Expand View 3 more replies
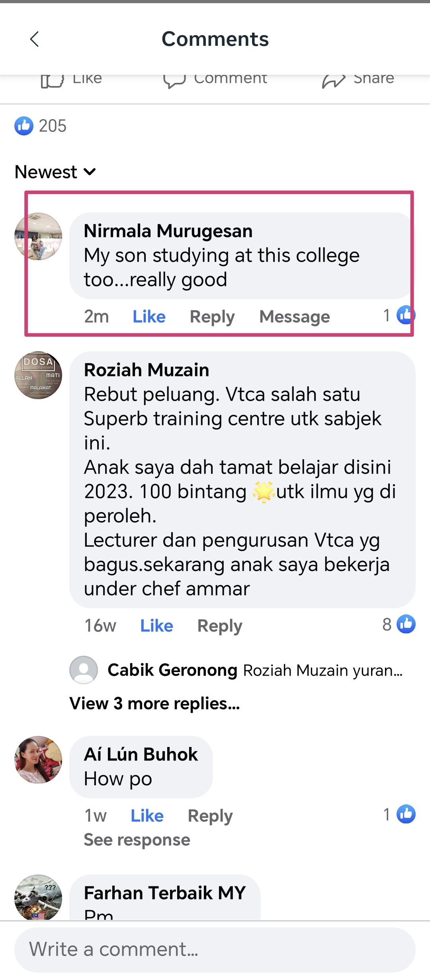This screenshot has height=980, width=430. 154,704
